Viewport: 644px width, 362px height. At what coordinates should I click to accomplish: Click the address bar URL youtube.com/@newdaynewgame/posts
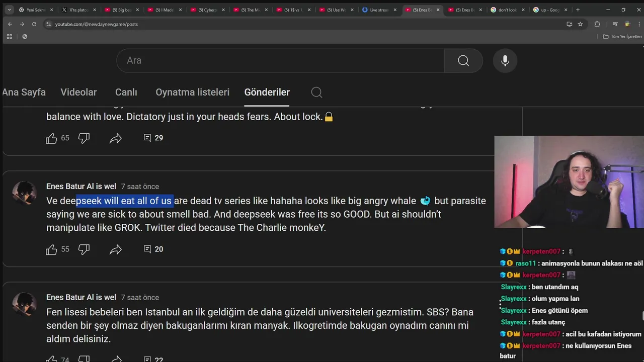[97, 24]
